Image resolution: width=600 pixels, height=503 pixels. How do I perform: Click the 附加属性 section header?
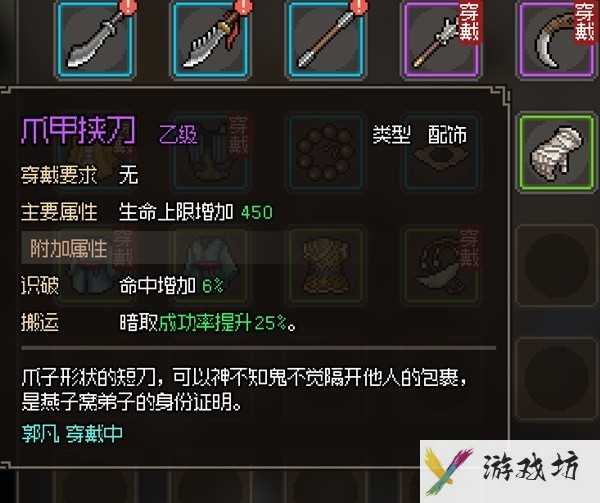coord(68,248)
